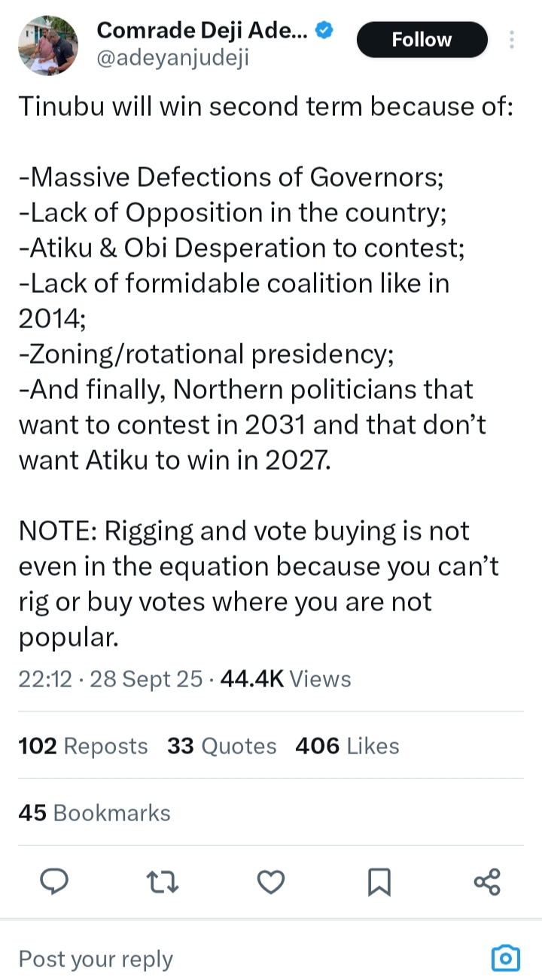
Task: View the 102 Reposts list
Action: [x=83, y=746]
